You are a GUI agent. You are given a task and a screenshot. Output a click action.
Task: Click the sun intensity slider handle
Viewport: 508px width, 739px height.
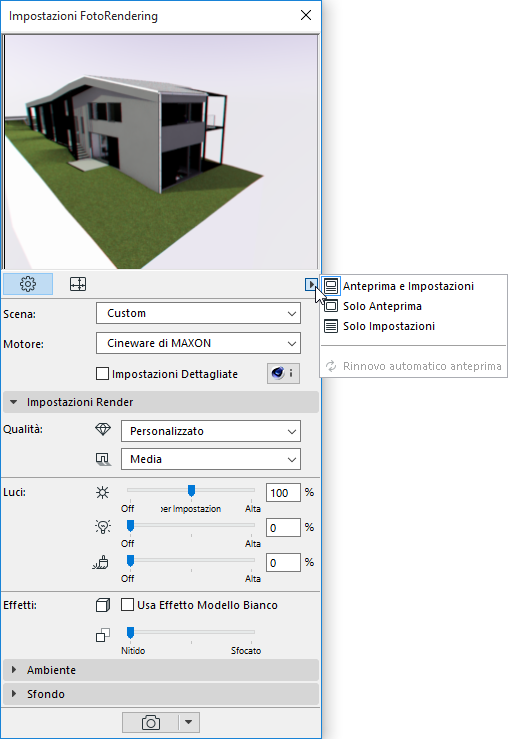[x=191, y=491]
